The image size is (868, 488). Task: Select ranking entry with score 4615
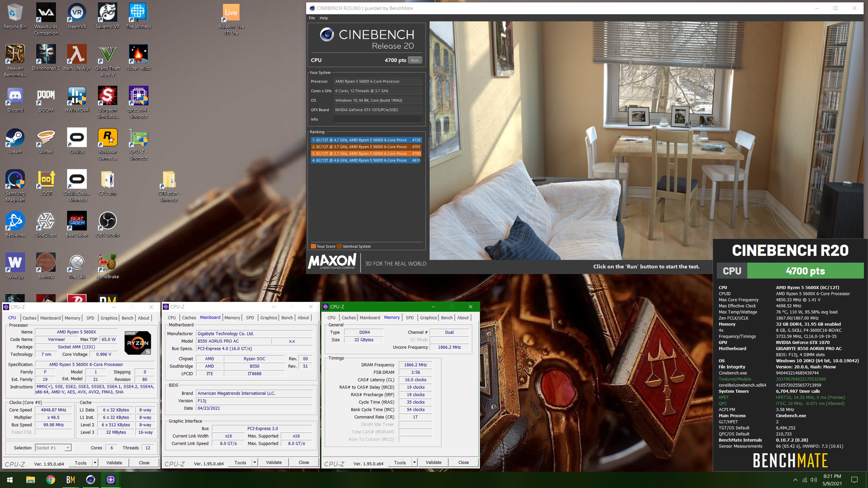pyautogui.click(x=366, y=160)
